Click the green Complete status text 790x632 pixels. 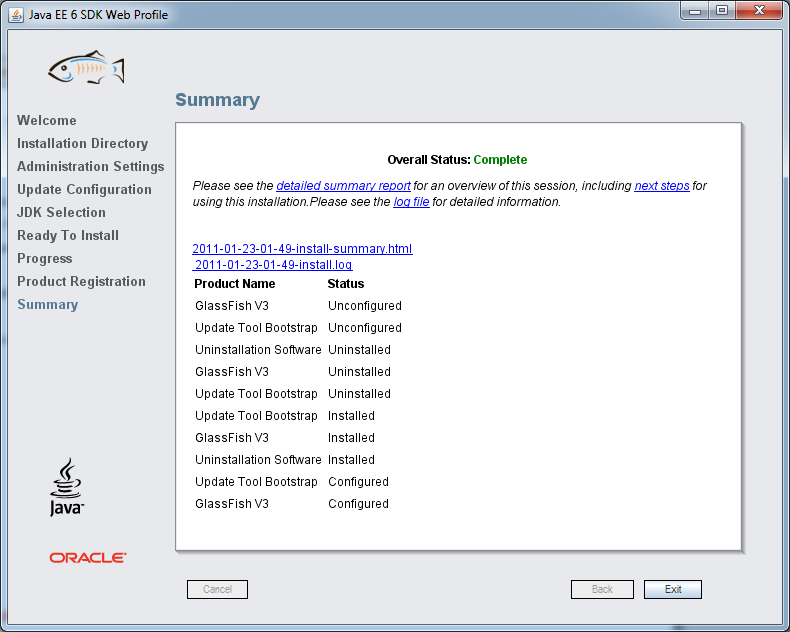pos(500,160)
